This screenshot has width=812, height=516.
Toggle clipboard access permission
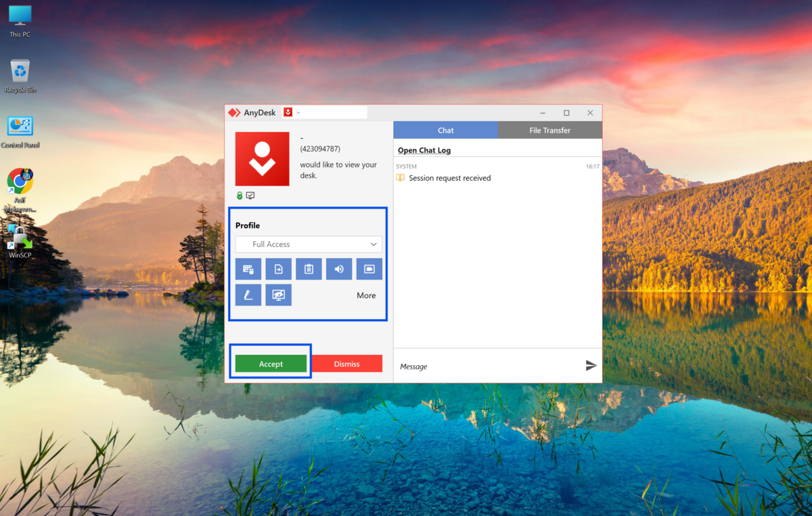(309, 269)
